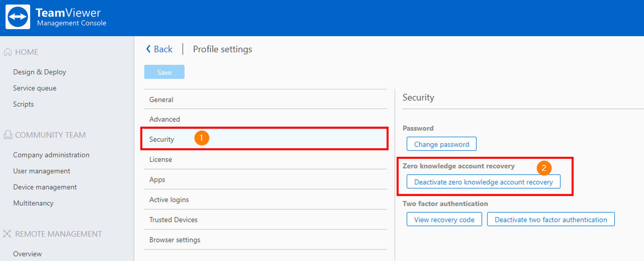Click the TeamViewer logo icon
The image size is (644, 261).
pos(18,17)
